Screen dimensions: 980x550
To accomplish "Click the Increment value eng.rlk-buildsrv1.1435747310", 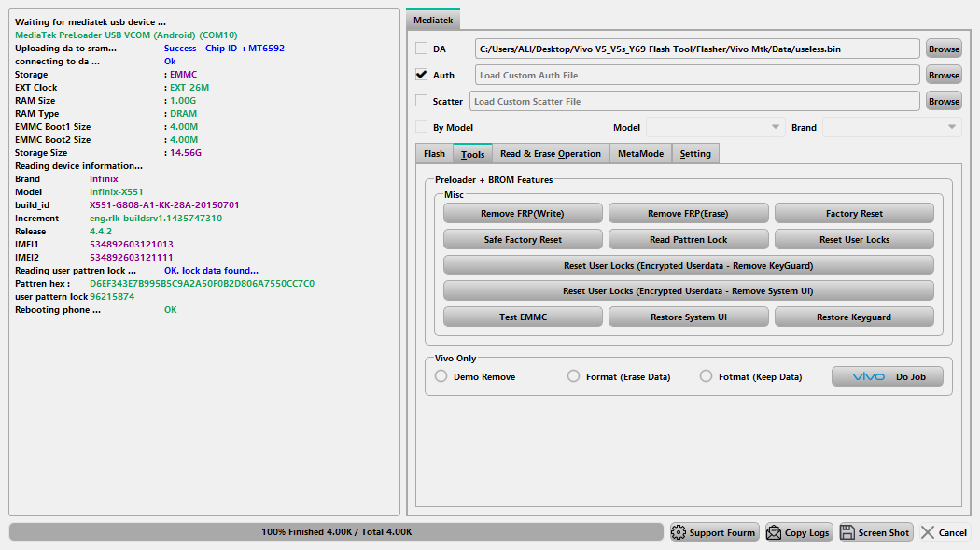I will 156,219.
